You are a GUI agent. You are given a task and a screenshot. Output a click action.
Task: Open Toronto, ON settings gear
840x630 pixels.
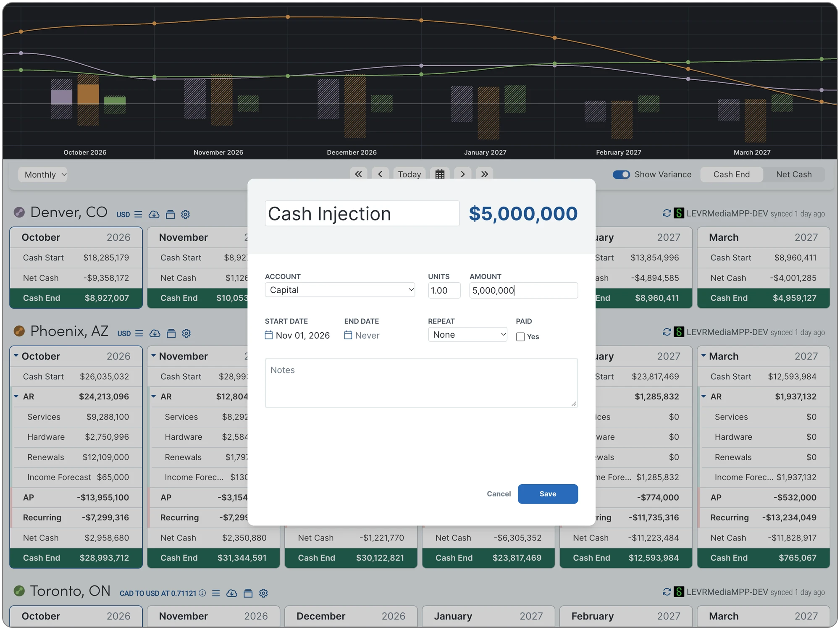coord(263,593)
